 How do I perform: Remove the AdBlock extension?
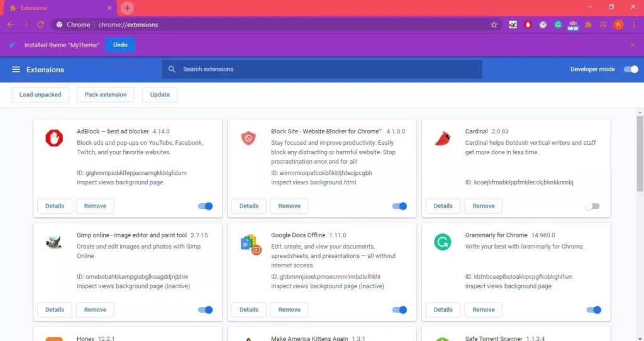95,206
